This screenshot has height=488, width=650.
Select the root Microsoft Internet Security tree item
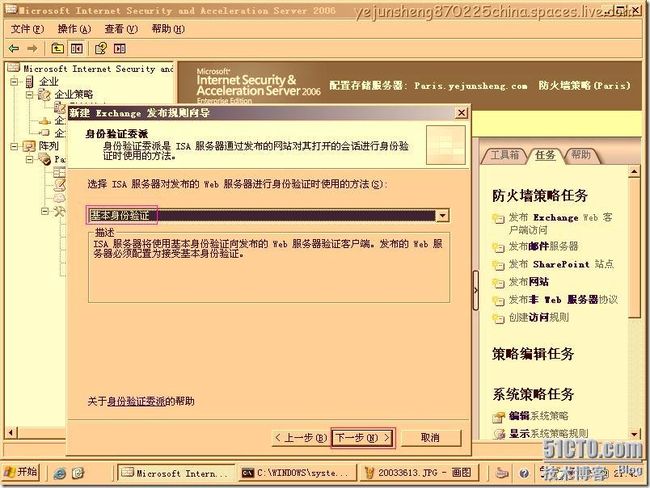98,68
